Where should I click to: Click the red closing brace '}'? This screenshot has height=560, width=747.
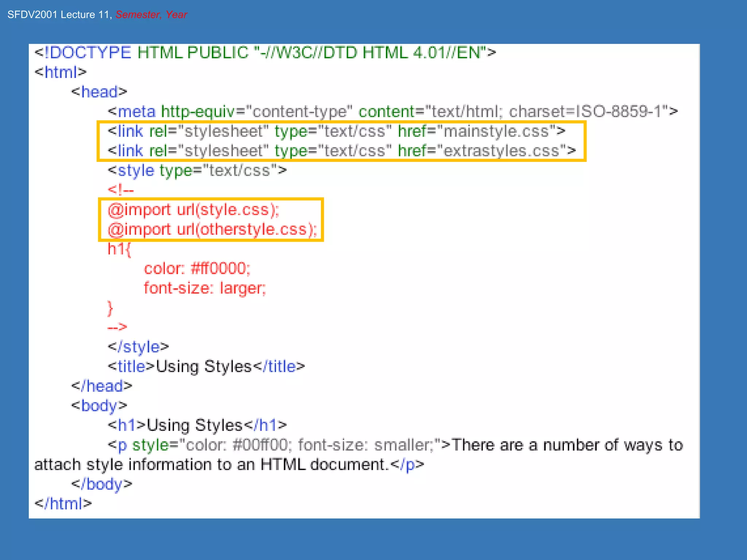click(x=110, y=308)
